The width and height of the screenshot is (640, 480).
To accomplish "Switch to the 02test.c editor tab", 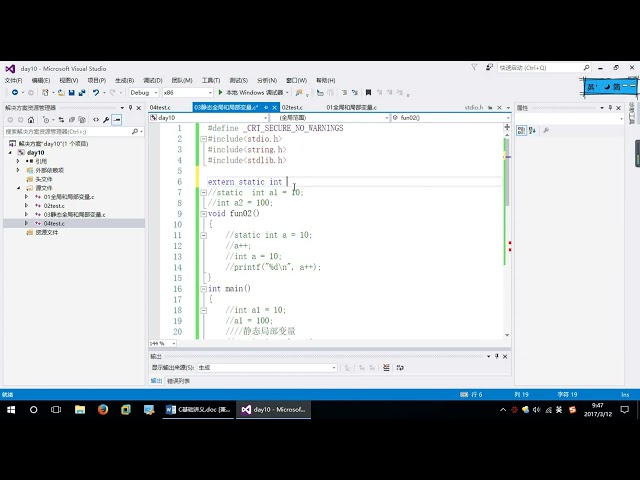I will click(292, 107).
